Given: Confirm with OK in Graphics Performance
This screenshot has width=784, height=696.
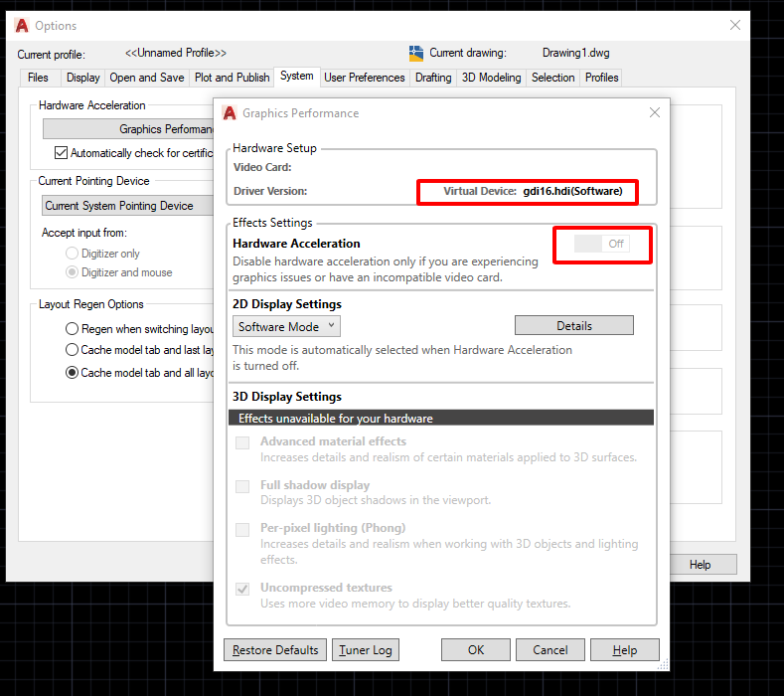Looking at the screenshot, I should coord(476,650).
